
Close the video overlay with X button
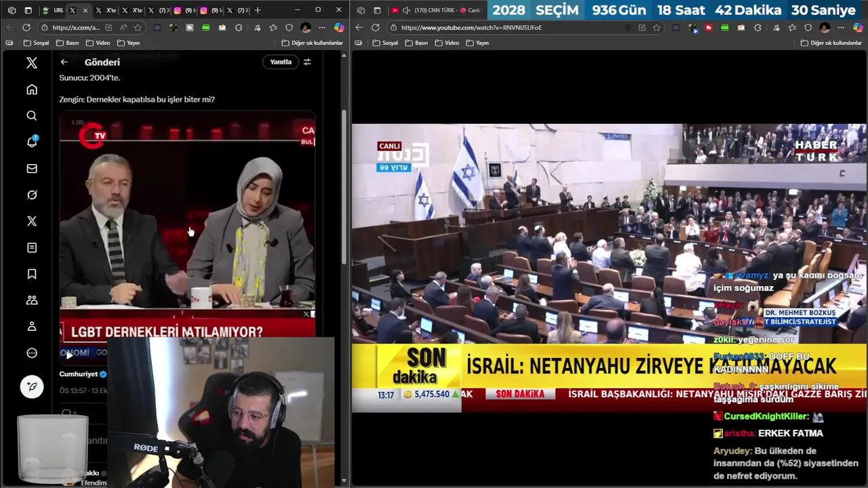click(306, 314)
